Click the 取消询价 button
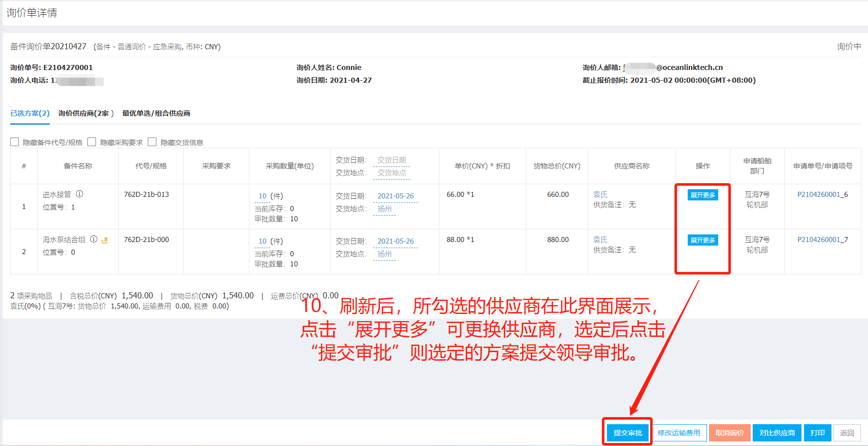The height and width of the screenshot is (446, 868). point(730,433)
